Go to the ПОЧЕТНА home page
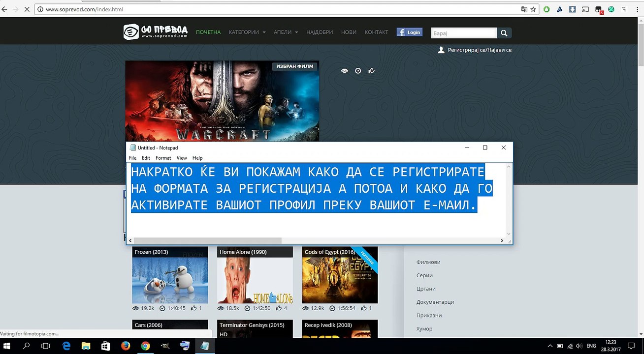Viewport: 644px width, 354px height. 208,32
